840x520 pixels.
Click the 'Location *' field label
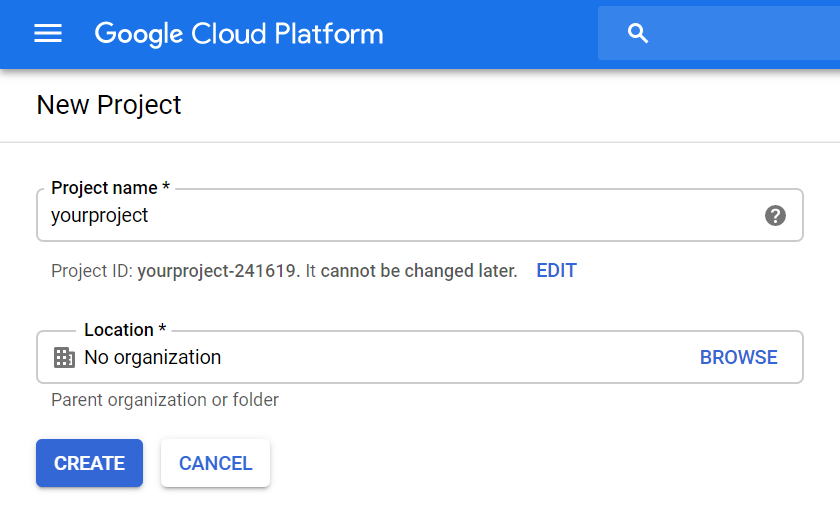click(125, 330)
